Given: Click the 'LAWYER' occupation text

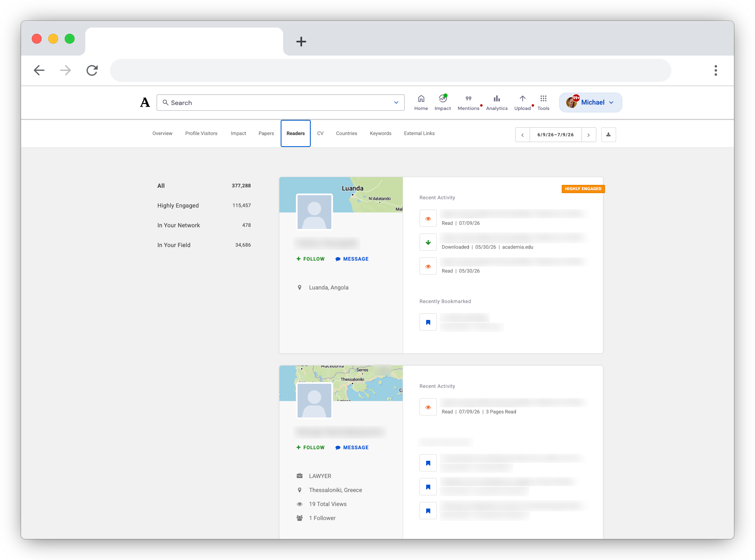Looking at the screenshot, I should [320, 476].
